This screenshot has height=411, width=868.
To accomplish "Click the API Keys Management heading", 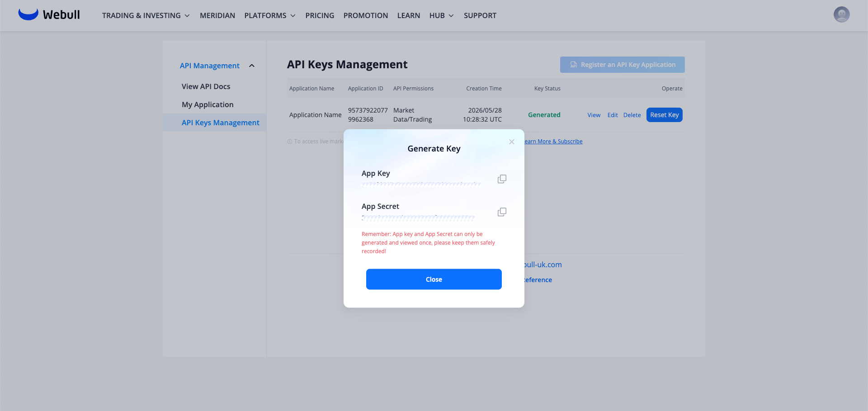I will 347,65.
